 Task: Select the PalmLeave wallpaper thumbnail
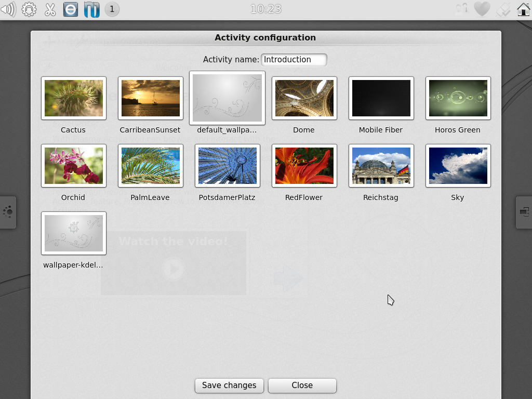click(x=151, y=166)
